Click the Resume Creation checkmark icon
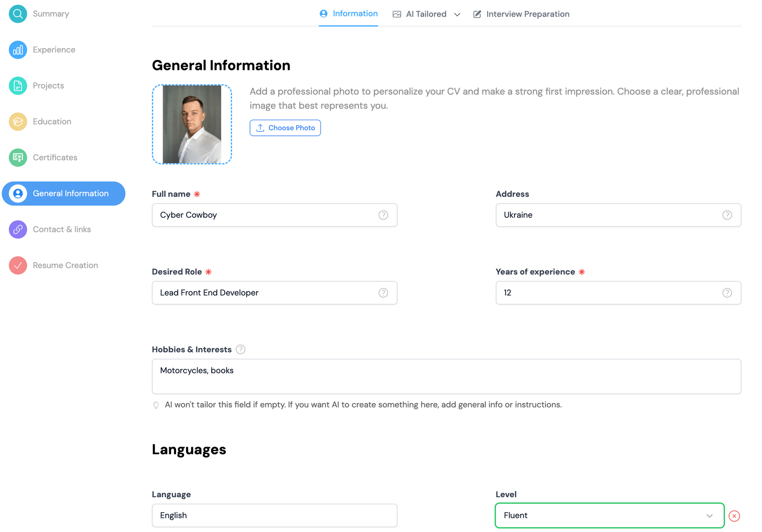Screen dimensions: 762x532 coord(18,266)
